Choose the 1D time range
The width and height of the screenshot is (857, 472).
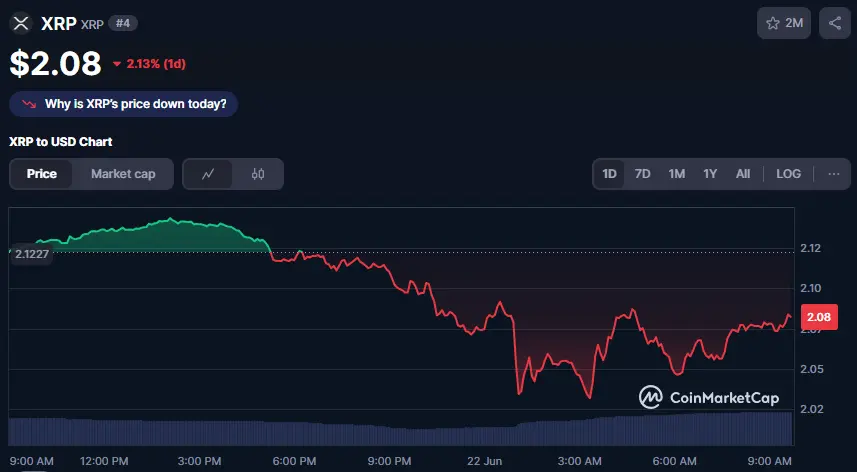coord(609,174)
